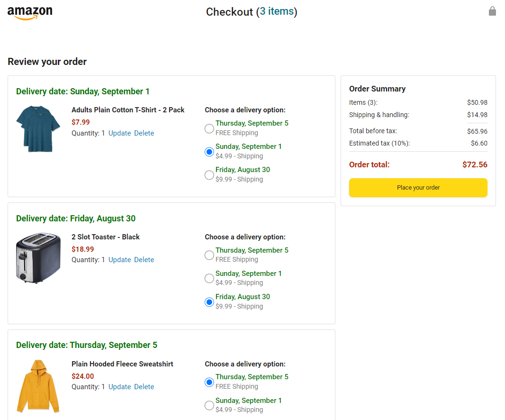505x420 pixels.
Task: Update the Hooded Fleece Sweatshirt quantity
Action: pos(119,387)
